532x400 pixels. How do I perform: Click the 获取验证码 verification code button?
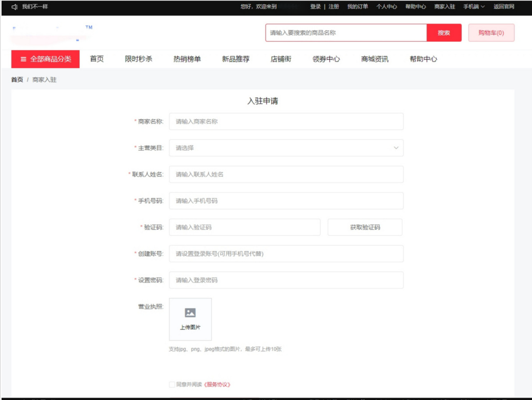pos(365,227)
